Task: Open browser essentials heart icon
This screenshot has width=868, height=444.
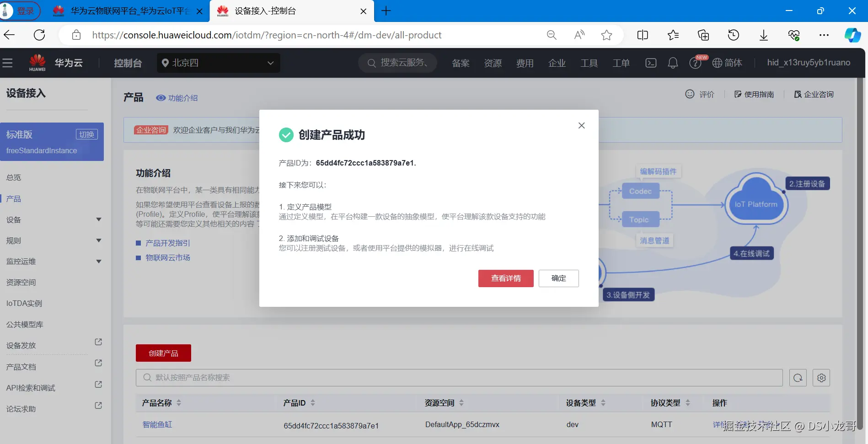Action: tap(794, 35)
